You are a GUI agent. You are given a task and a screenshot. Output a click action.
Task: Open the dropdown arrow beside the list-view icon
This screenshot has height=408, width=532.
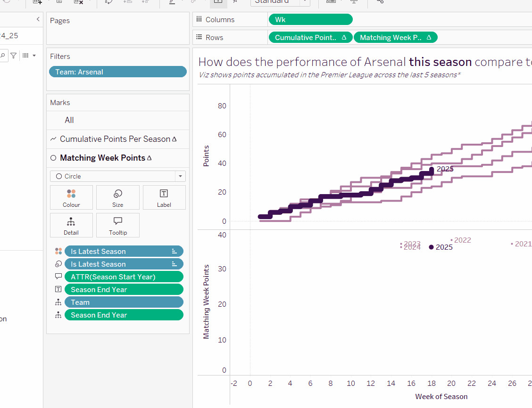point(34,56)
